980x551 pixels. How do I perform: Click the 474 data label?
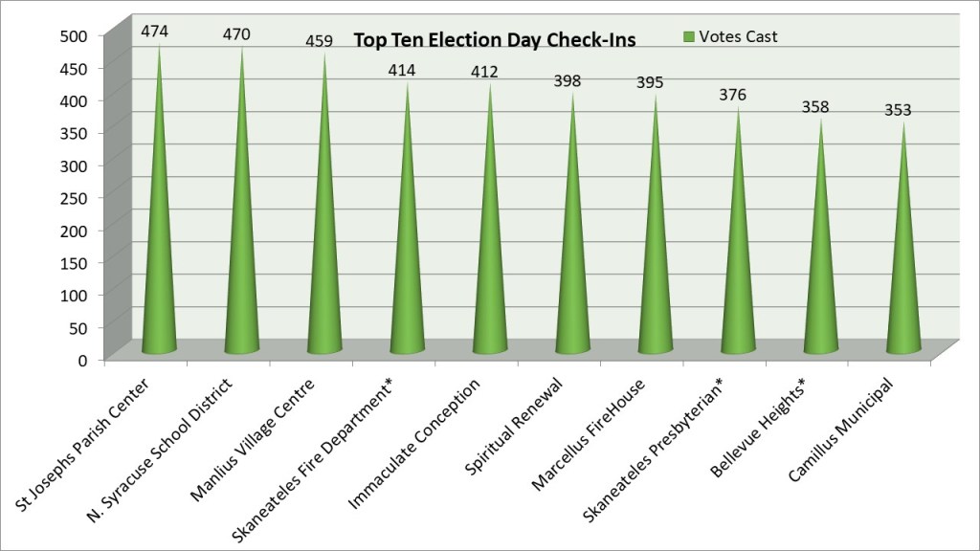(x=154, y=32)
